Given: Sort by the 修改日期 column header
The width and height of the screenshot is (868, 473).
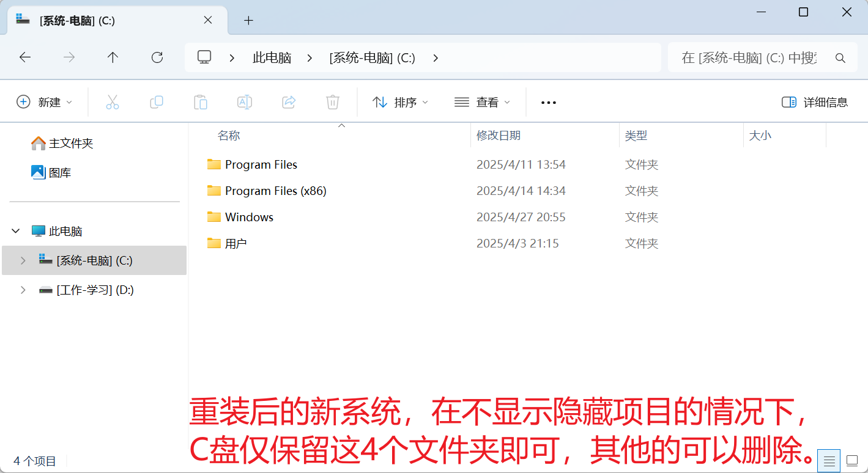Looking at the screenshot, I should 499,136.
